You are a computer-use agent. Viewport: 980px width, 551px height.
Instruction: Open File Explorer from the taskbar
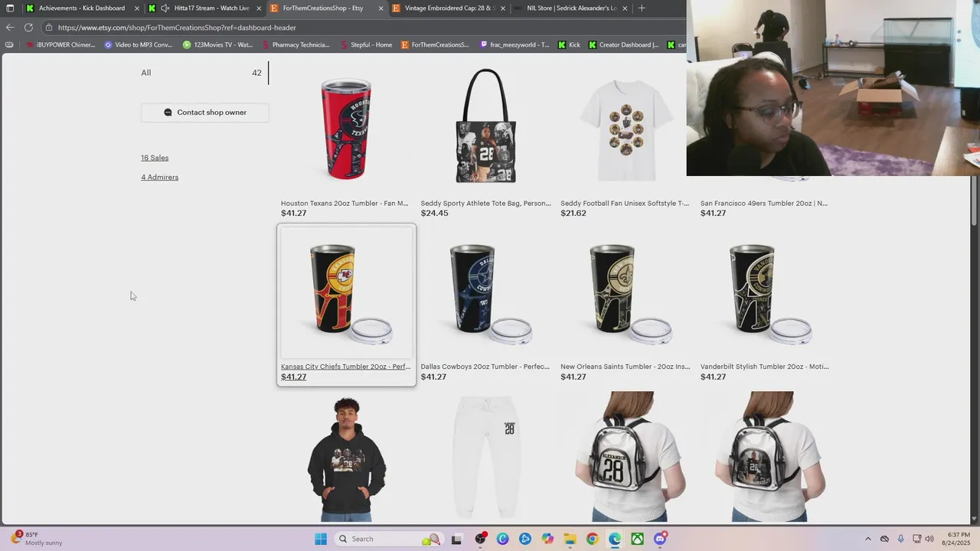pos(570,539)
